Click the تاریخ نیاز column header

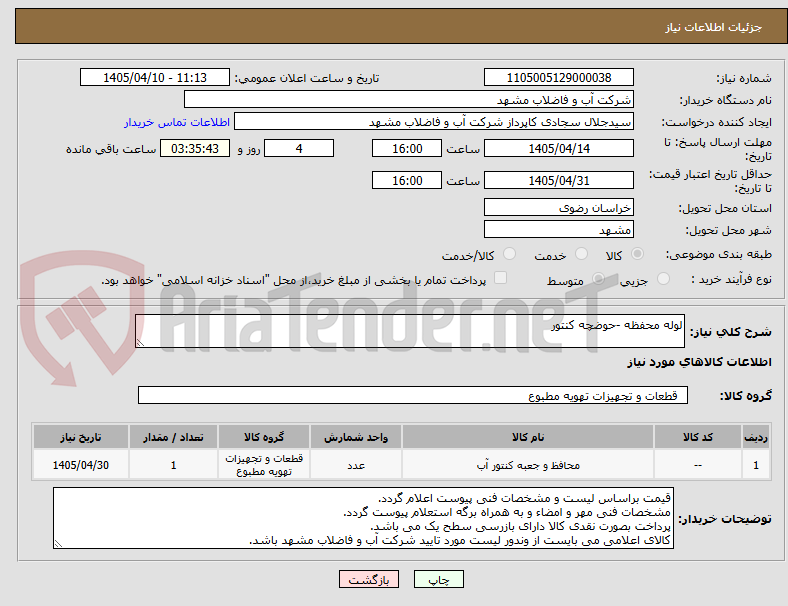pyautogui.click(x=81, y=437)
